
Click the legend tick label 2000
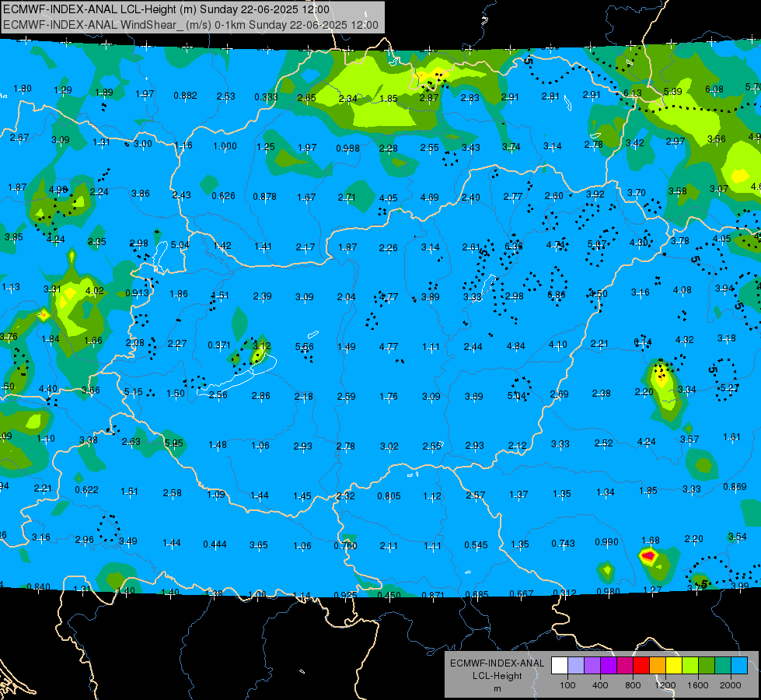coord(730,685)
